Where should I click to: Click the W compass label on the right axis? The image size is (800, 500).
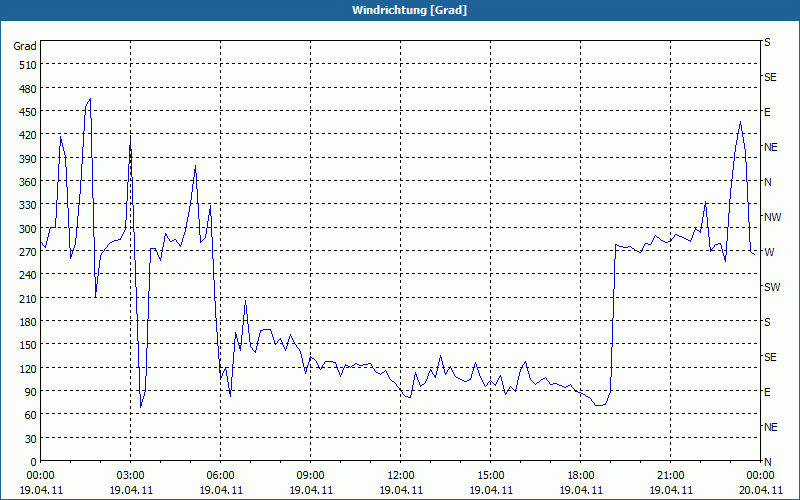pyautogui.click(x=769, y=252)
